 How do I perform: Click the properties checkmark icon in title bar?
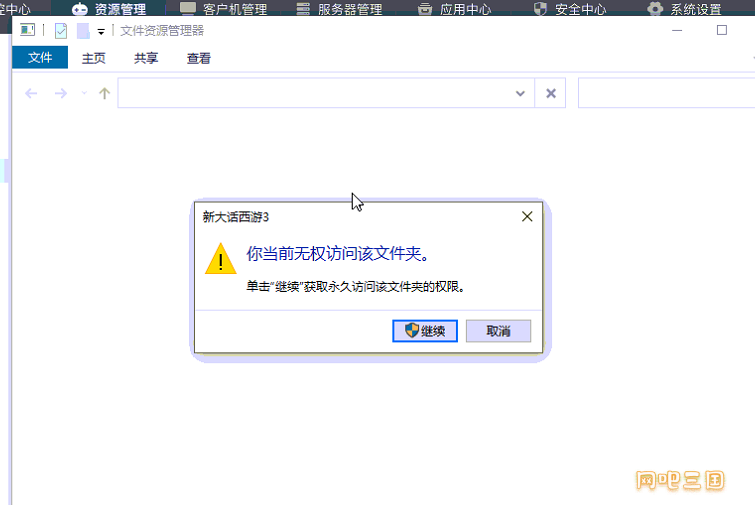(x=61, y=31)
